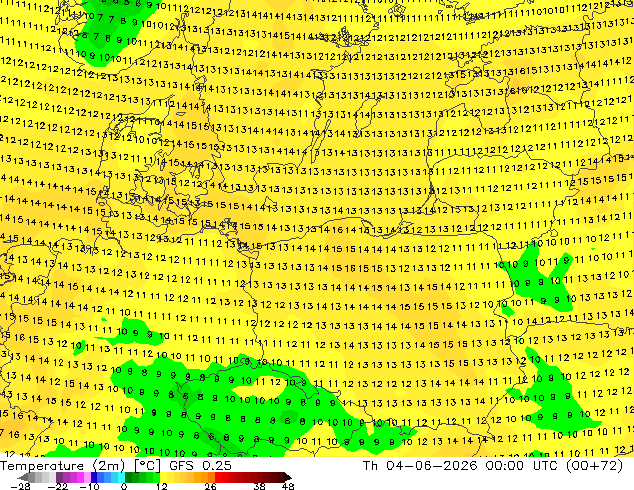Viewport: 634px width, 490px height.
Task: Click the '48' legend scale label
Action: tap(288, 486)
